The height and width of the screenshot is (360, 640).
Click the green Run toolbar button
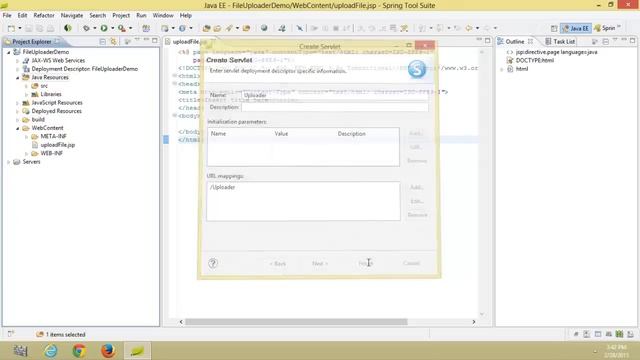click(x=104, y=28)
